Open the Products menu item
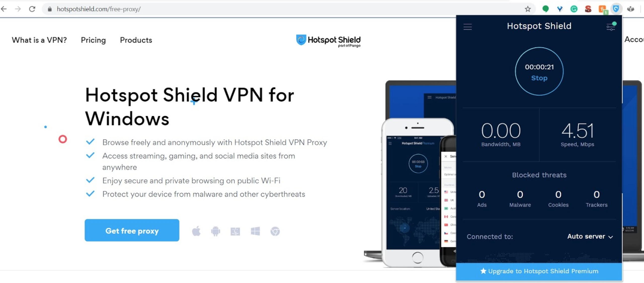This screenshot has width=644, height=283. click(136, 40)
